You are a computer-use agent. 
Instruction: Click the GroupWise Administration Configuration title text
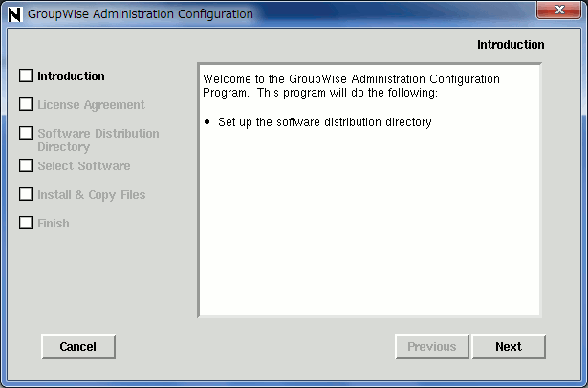[x=141, y=14]
